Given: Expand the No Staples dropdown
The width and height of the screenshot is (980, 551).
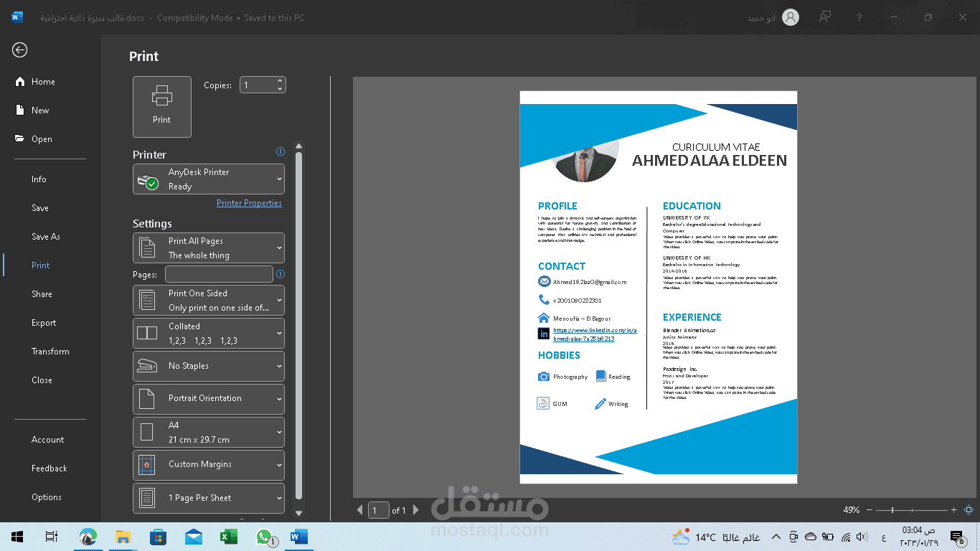Looking at the screenshot, I should [209, 367].
